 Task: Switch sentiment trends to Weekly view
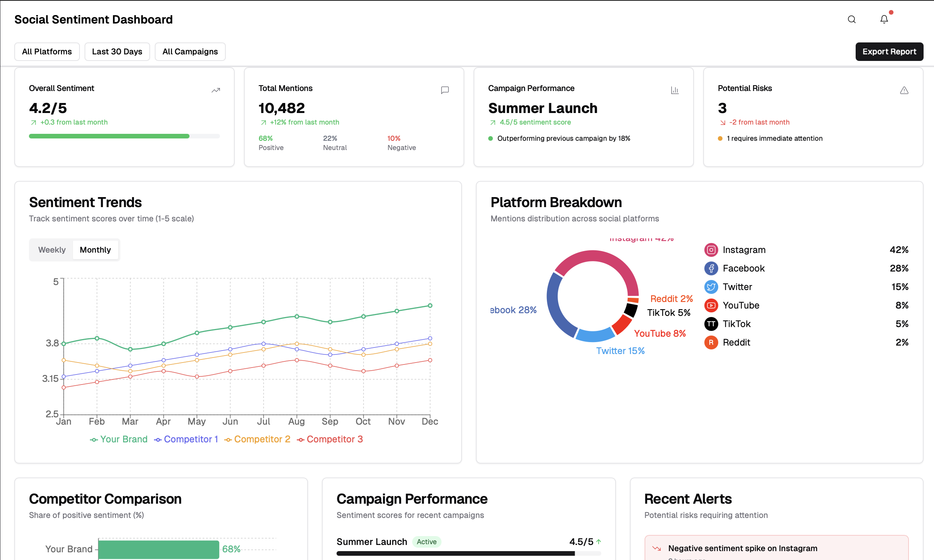(52, 250)
